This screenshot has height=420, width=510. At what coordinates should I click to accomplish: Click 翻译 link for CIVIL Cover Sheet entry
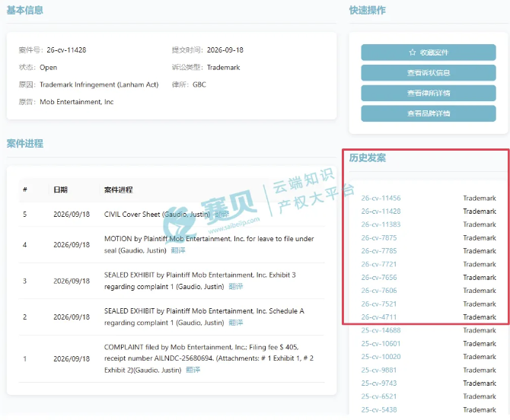[222, 215]
